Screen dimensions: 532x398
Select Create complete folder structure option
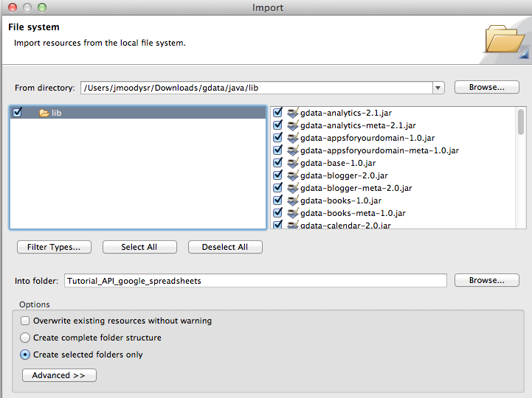tap(25, 338)
